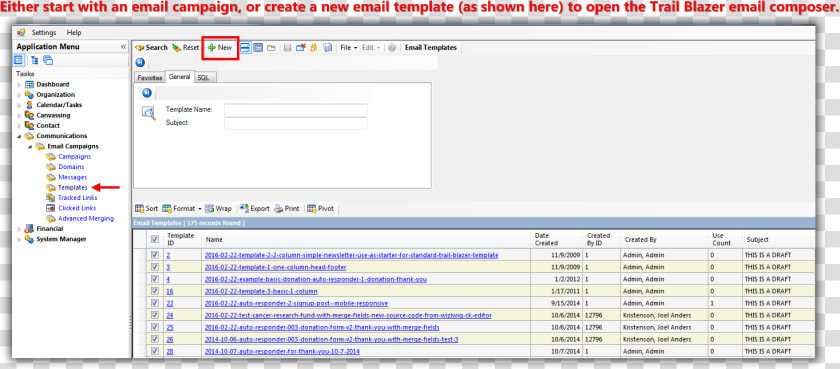
Task: Uncheck the checkbox for template ID 3
Action: coord(155,267)
